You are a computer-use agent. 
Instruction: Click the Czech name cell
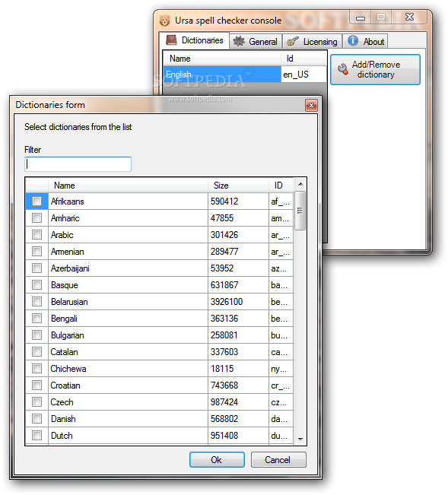click(x=128, y=402)
